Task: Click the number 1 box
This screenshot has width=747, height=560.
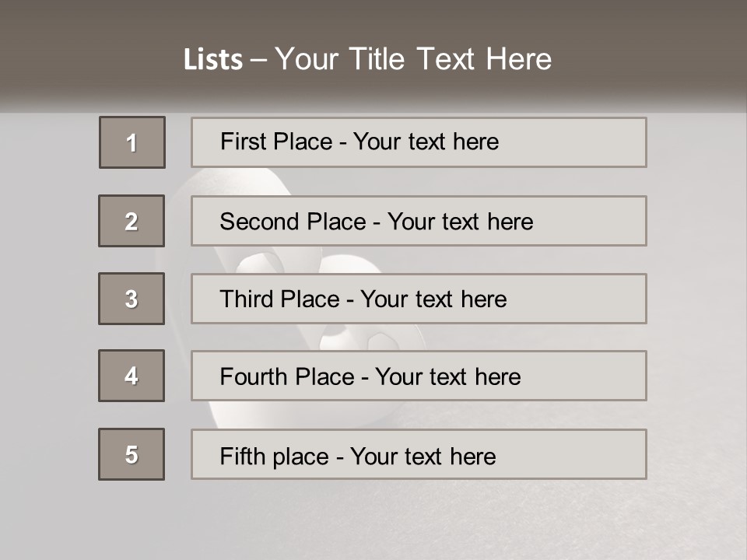Action: (132, 142)
